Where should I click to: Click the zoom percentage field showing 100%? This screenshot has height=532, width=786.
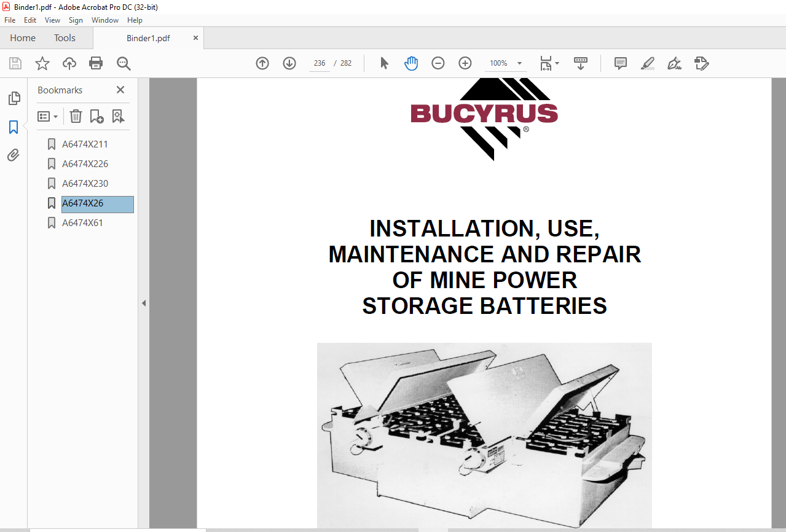[498, 63]
